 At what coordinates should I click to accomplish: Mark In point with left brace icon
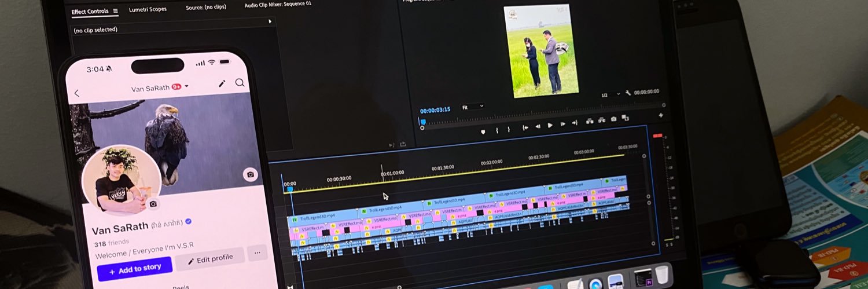[x=497, y=130]
